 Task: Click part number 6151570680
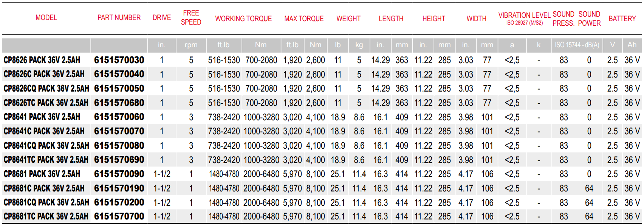click(119, 103)
